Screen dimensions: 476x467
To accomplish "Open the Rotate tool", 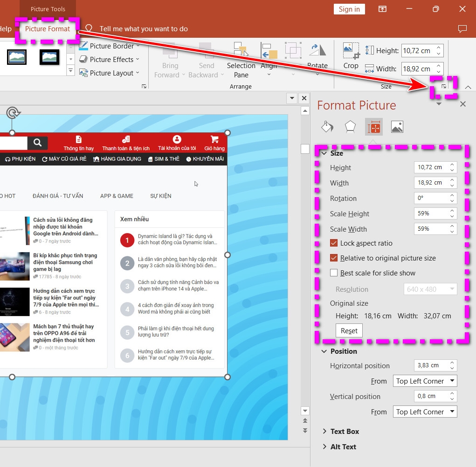I will pos(317,59).
